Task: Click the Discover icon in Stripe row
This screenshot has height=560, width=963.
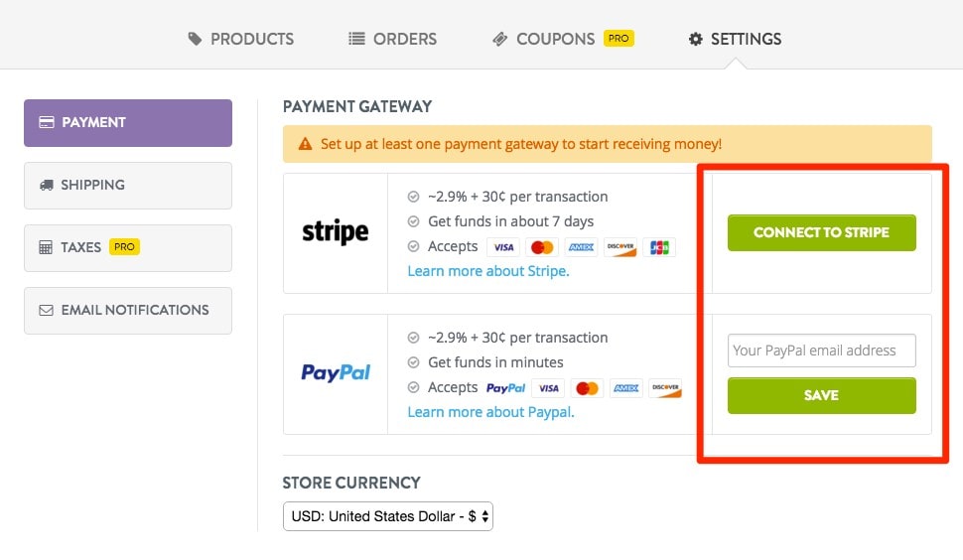Action: tap(620, 247)
